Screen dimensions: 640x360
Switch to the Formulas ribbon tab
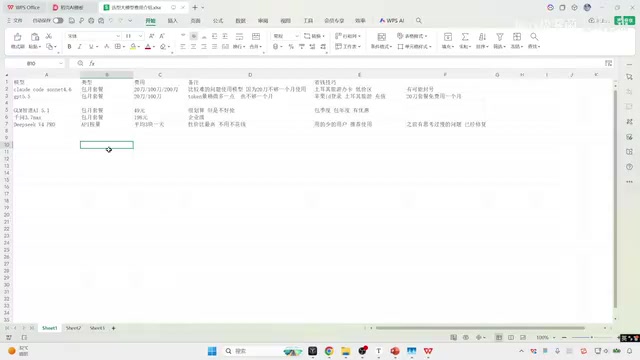point(218,20)
